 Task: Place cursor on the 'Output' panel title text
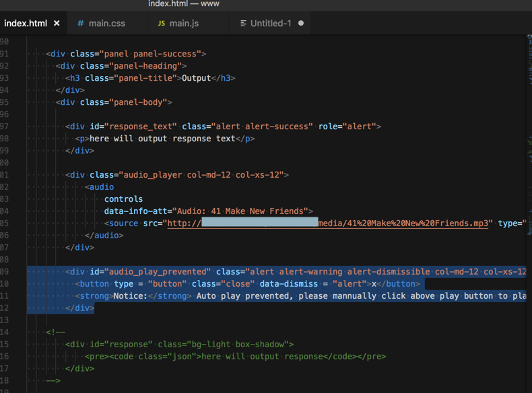coord(197,78)
